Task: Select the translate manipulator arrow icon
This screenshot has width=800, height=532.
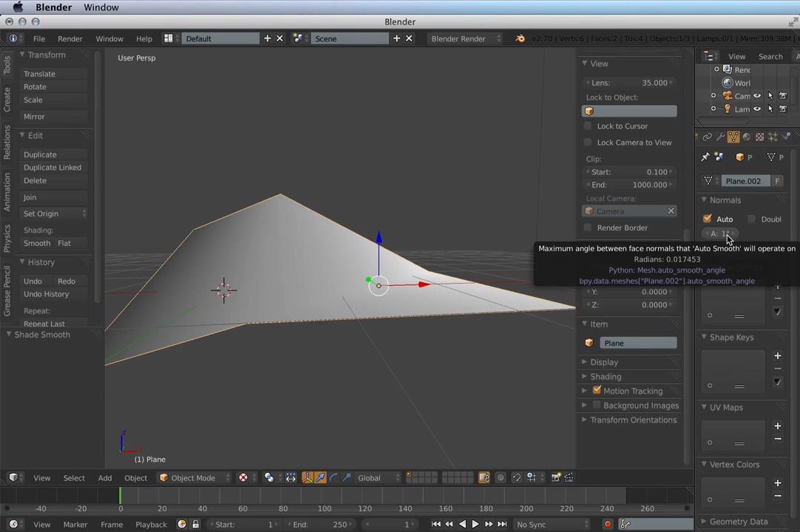Action: pyautogui.click(x=320, y=477)
